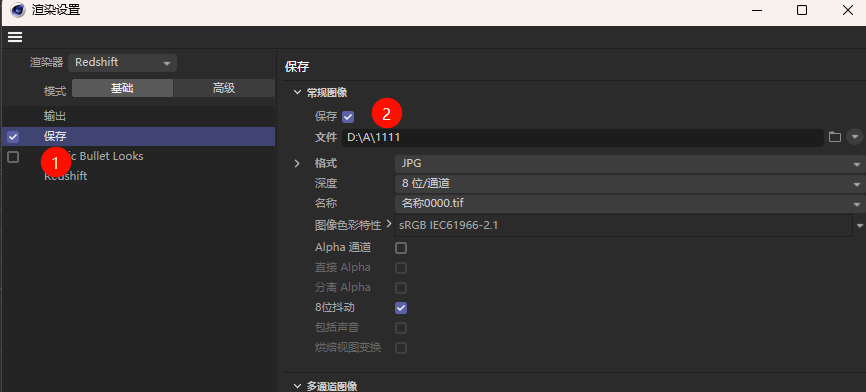The width and height of the screenshot is (866, 392).
Task: Select Magic Bullet Looks list entry
Action: 94,156
